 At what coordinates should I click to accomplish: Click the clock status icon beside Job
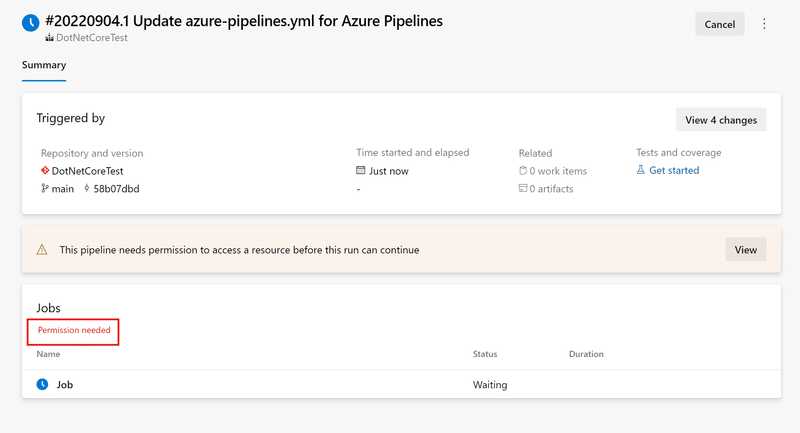pyautogui.click(x=42, y=384)
